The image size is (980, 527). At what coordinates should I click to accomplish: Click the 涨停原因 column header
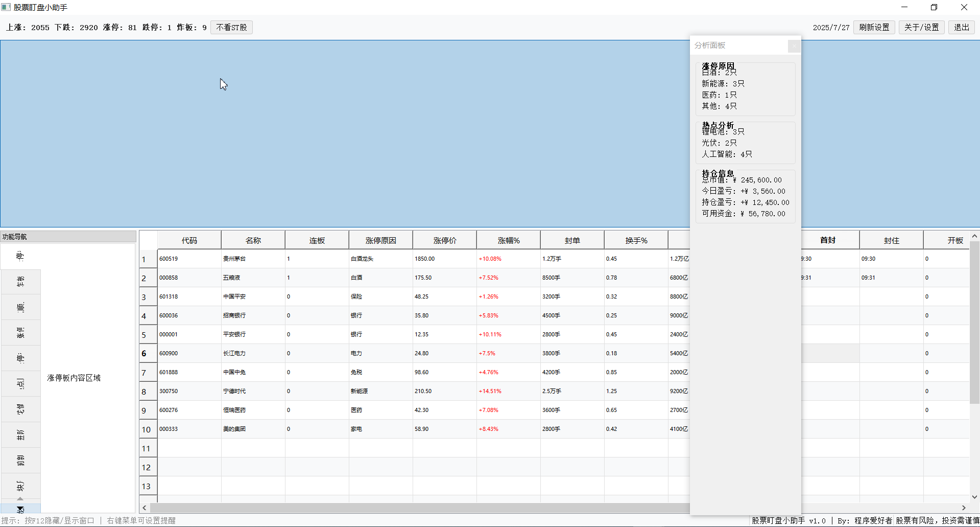[x=380, y=240]
